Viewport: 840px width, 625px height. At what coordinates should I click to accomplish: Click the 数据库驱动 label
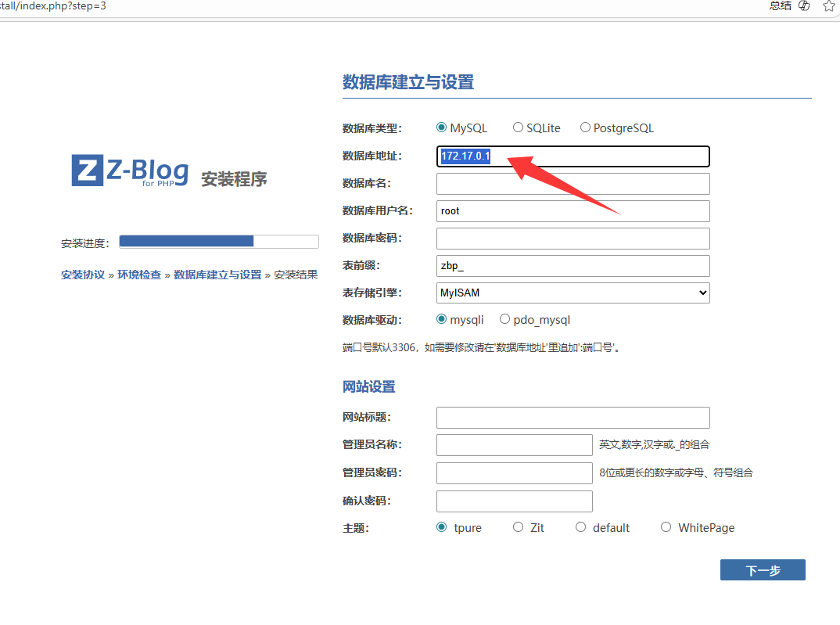372,320
